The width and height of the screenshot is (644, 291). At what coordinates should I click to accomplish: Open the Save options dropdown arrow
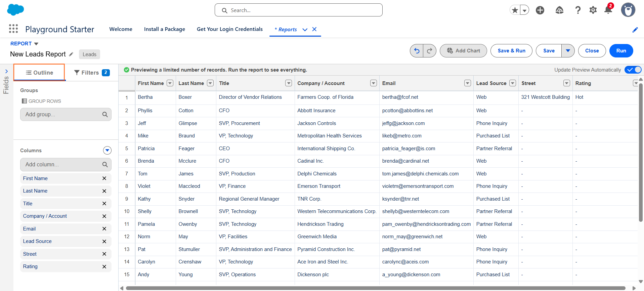[x=568, y=51]
